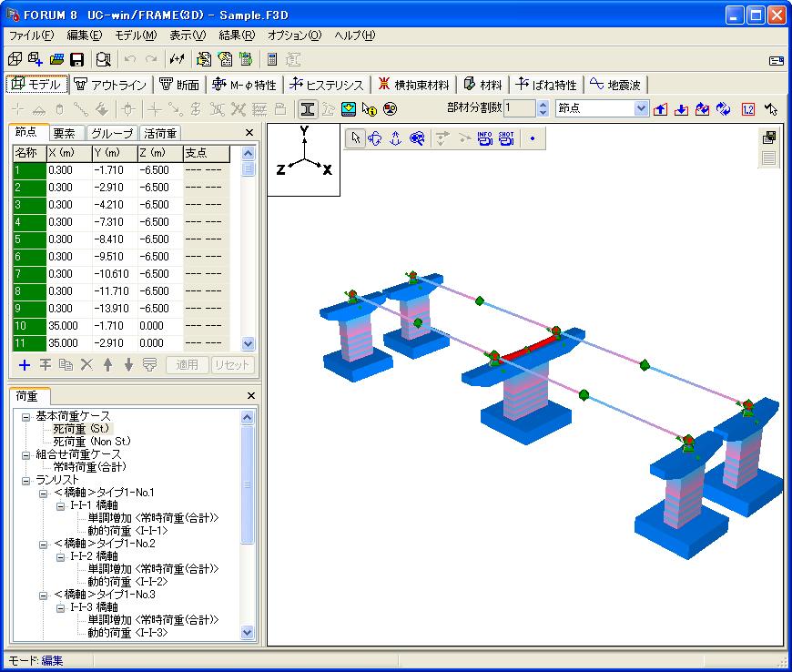Collapse the ランリスト tree node
The image size is (792, 672).
(26, 480)
